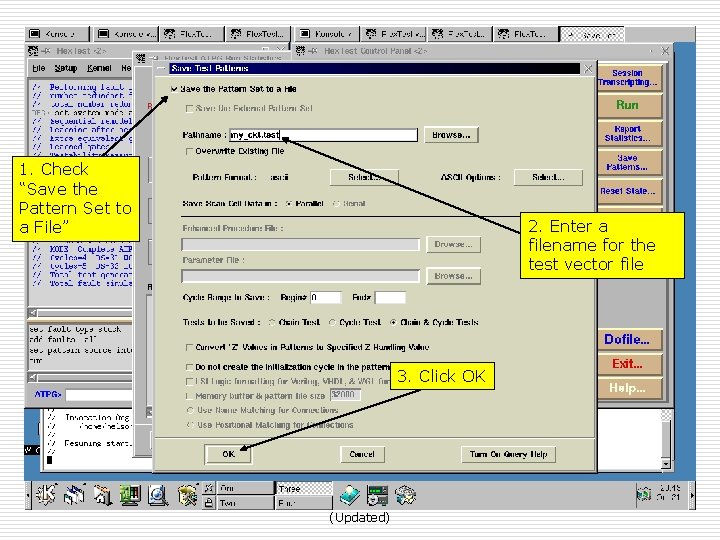Open the window list icon in panel
Screen dimensions: 720x540
pyautogui.click(x=74, y=495)
